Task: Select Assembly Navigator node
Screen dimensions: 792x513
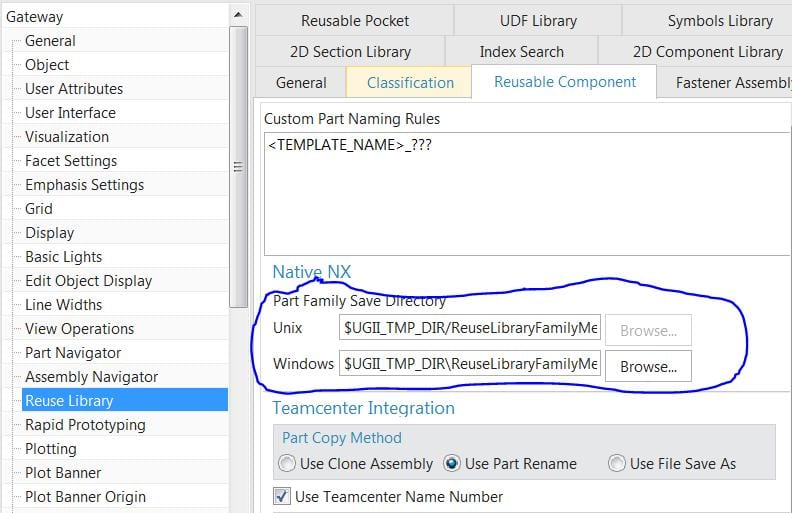Action: [x=91, y=377]
